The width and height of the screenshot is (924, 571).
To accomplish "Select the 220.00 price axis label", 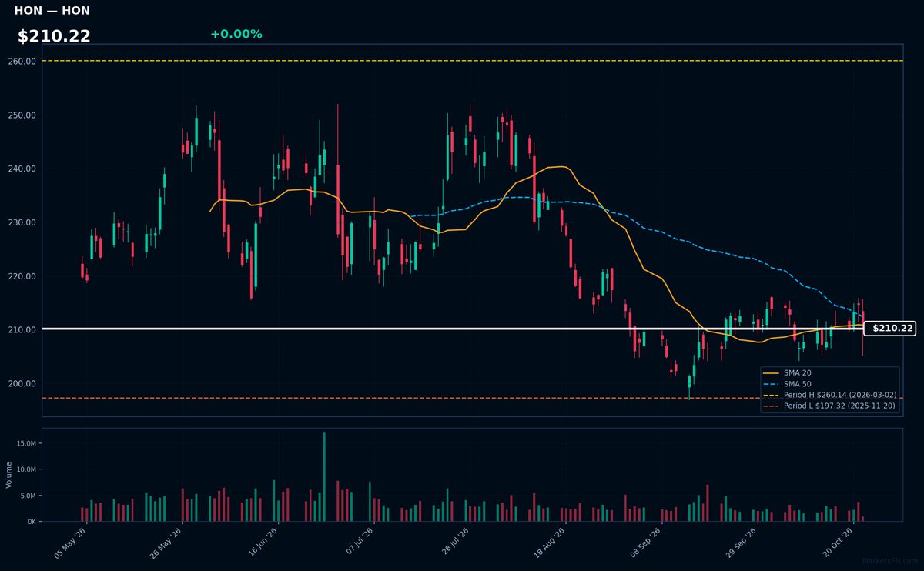I will (x=22, y=276).
